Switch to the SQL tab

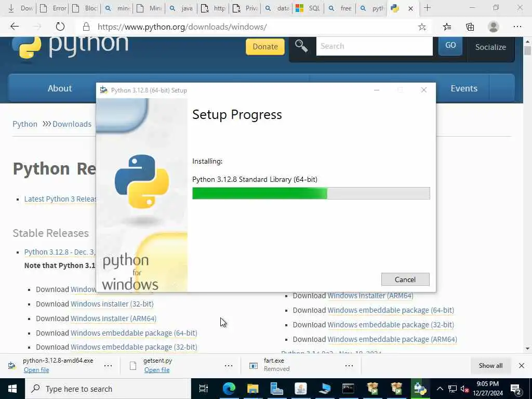pos(308,8)
